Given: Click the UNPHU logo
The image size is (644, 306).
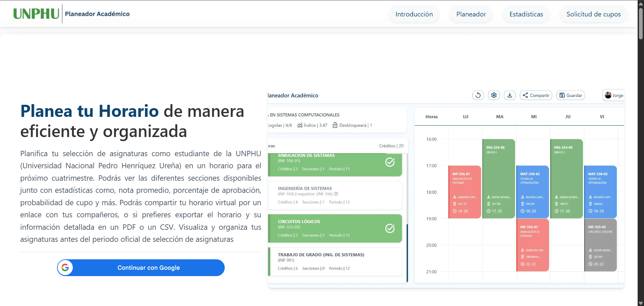Looking at the screenshot, I should [36, 14].
